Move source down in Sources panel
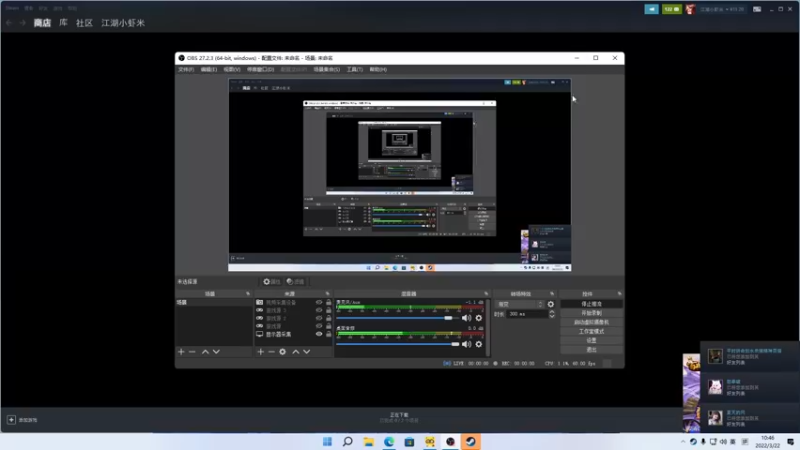This screenshot has width=800, height=450. (307, 352)
